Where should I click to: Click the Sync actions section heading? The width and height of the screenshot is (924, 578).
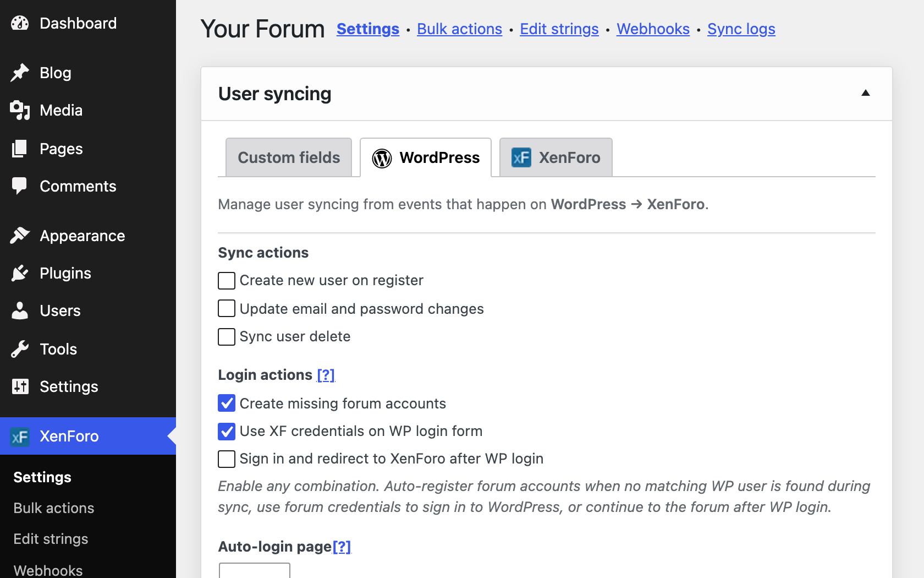(x=263, y=253)
